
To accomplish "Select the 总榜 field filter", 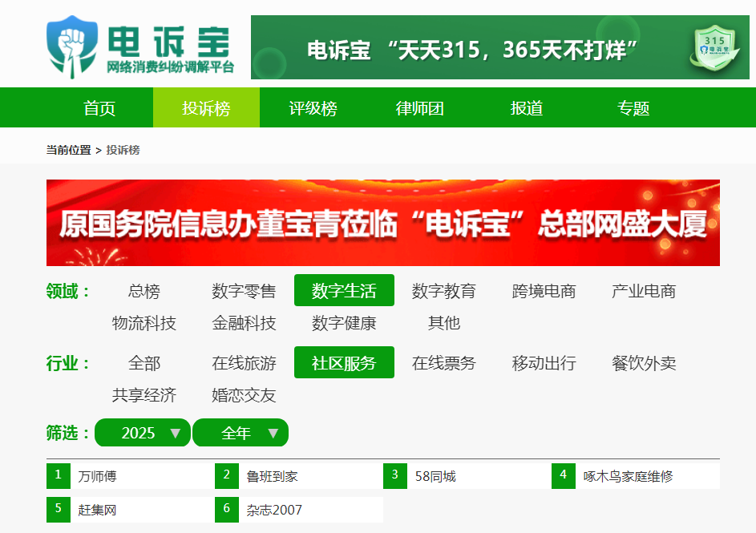I will pyautogui.click(x=144, y=291).
